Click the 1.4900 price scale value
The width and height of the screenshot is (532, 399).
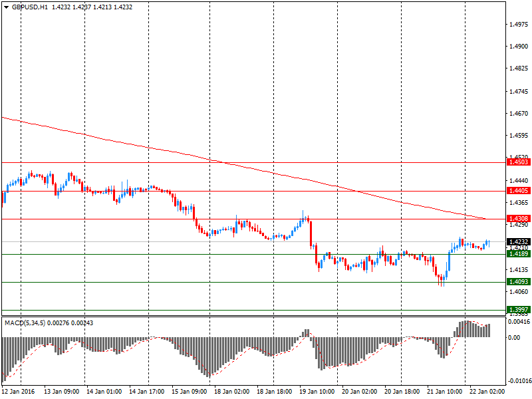[519, 47]
